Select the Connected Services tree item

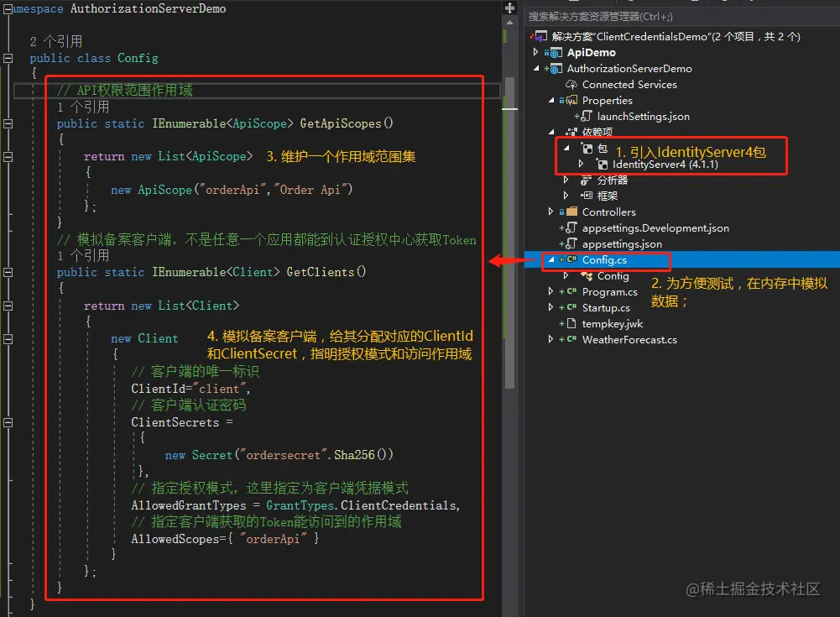point(629,85)
